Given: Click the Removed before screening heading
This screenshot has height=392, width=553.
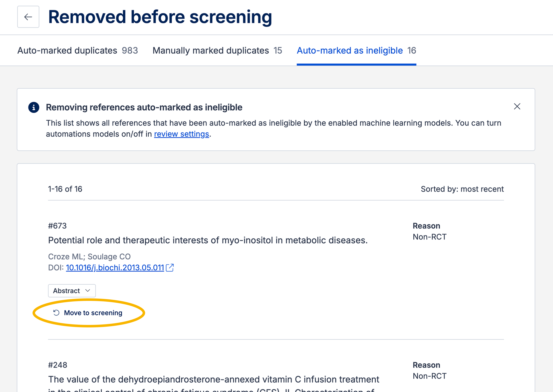Looking at the screenshot, I should pos(160,17).
